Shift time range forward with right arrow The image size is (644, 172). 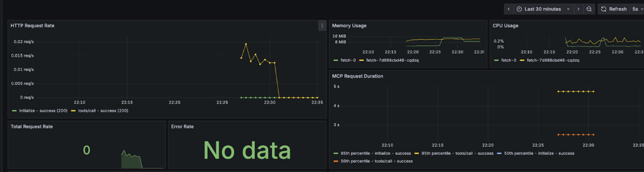click(x=578, y=9)
